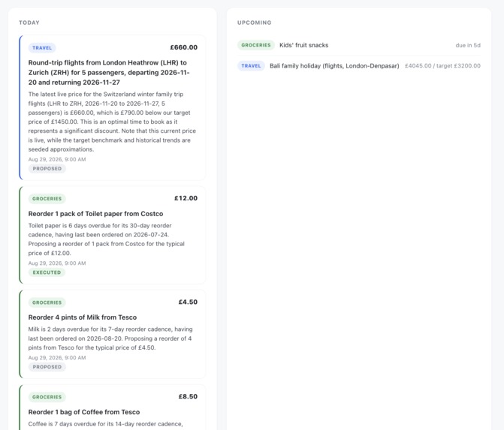This screenshot has width=504, height=430.
Task: Open Reorder 1 pack of Toilet paper from Costco
Action: pos(95,214)
